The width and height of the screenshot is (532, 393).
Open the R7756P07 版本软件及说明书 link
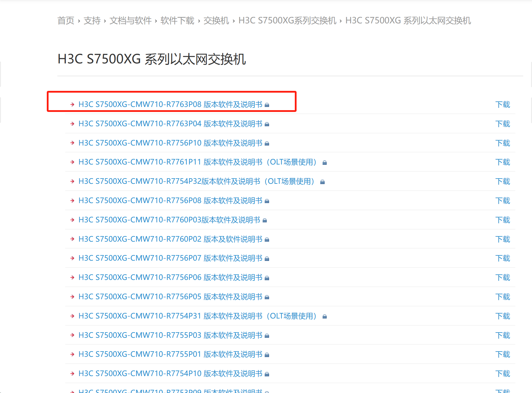click(171, 258)
